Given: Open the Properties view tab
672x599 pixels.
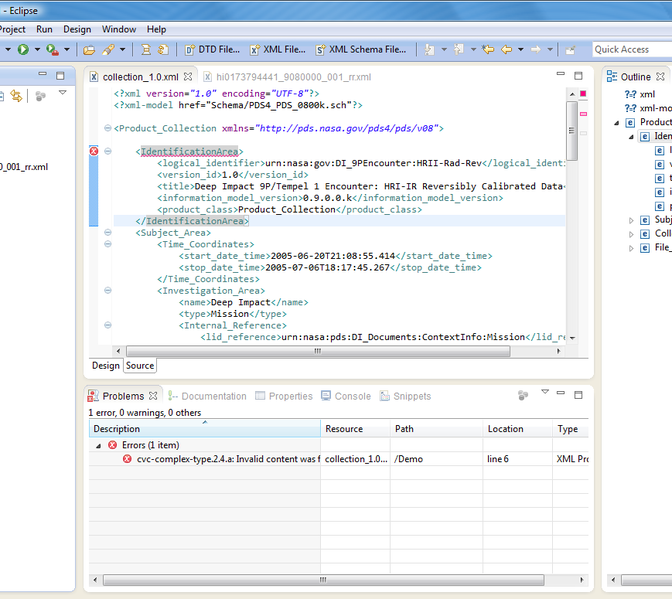Looking at the screenshot, I should (284, 396).
